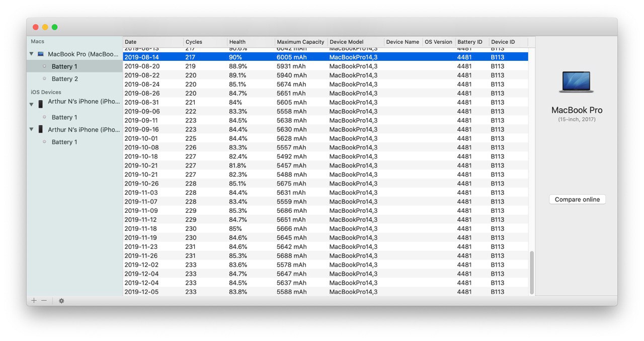This screenshot has height=341, width=644.
Task: Collapse the first Arthur N's iPhone node
Action: (31, 104)
